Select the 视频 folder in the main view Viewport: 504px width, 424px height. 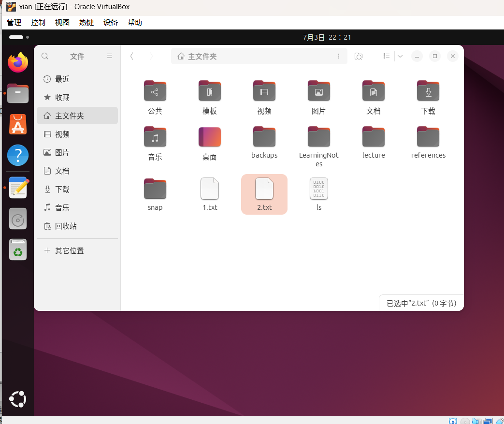coord(264,97)
